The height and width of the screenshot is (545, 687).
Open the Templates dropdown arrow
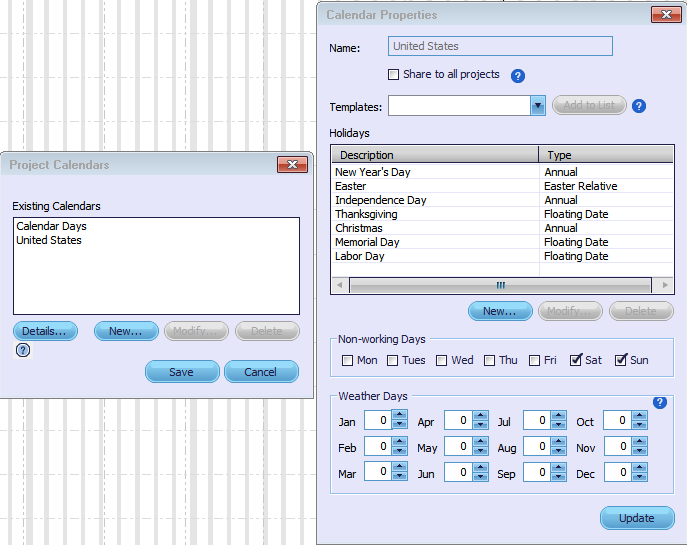(538, 106)
